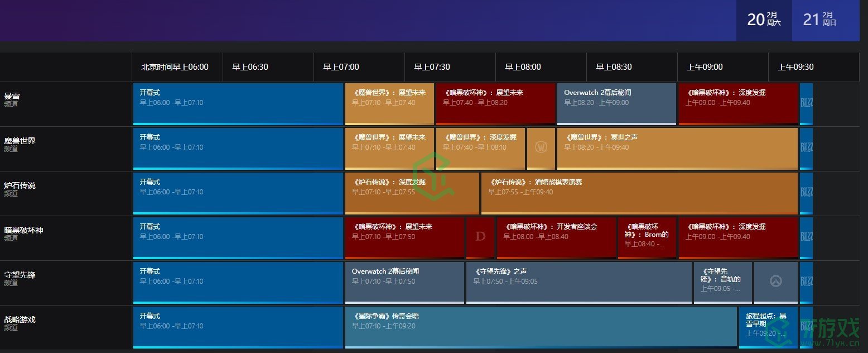Click the Diablo "D" logo schedule block

[480, 237]
